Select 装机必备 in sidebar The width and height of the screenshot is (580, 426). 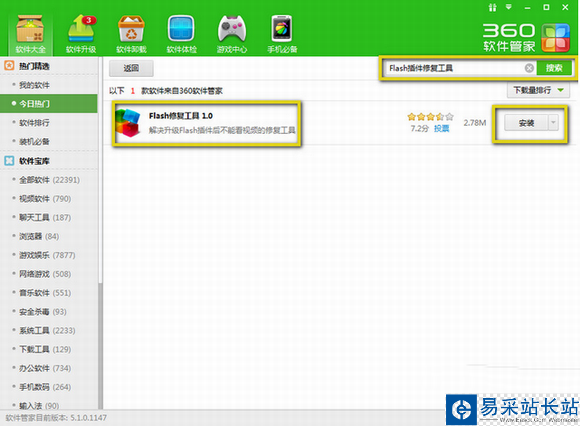pos(34,142)
